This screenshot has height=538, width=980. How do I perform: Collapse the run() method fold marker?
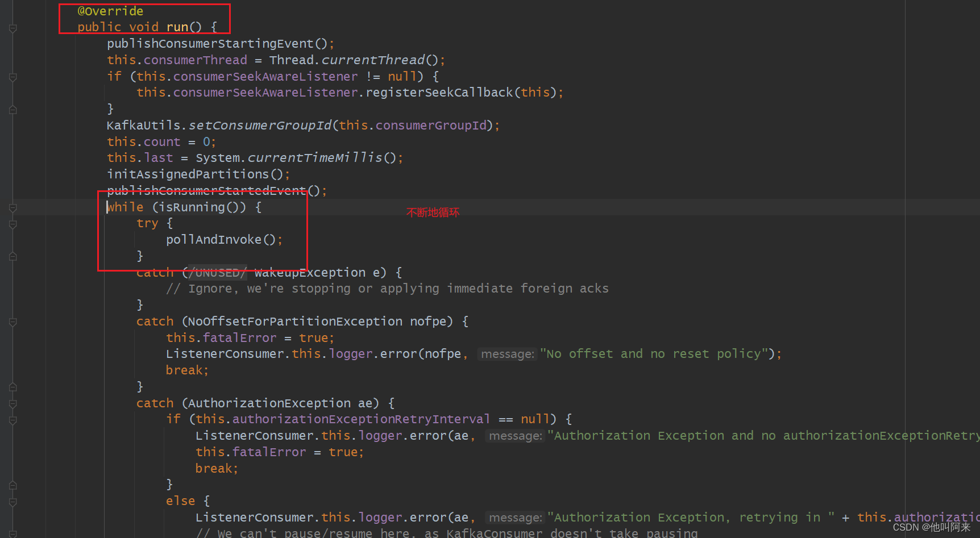13,28
